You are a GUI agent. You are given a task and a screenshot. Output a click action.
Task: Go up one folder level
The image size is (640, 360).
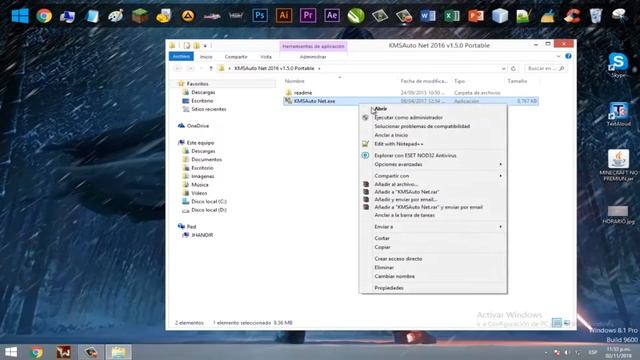click(x=211, y=69)
